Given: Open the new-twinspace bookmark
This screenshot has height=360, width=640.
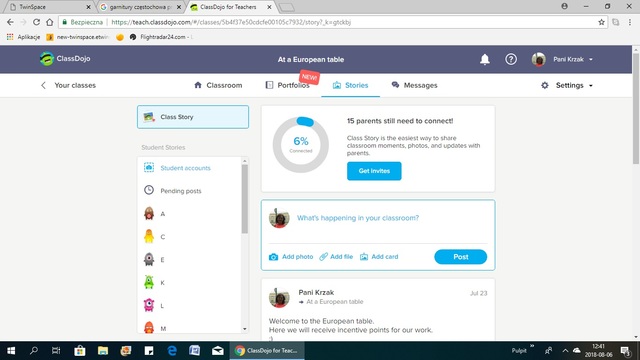Looking at the screenshot, I should point(78,37).
